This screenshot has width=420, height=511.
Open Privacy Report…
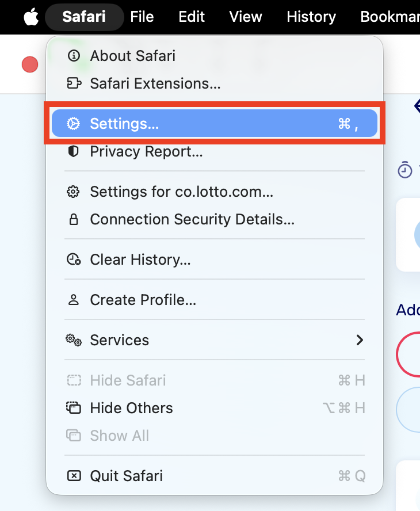(215, 151)
